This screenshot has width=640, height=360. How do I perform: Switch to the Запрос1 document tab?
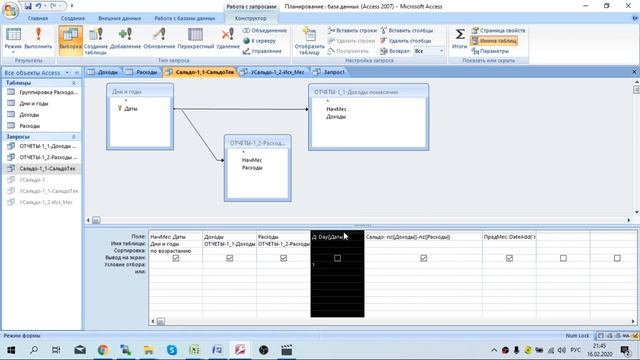[x=329, y=72]
